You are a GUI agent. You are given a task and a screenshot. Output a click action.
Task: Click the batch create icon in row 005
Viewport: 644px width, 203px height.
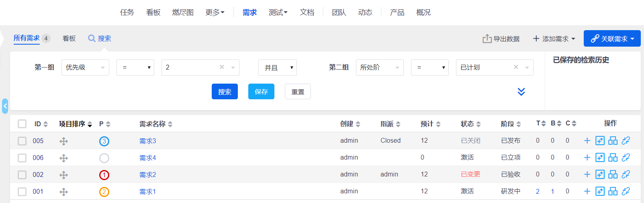point(600,141)
